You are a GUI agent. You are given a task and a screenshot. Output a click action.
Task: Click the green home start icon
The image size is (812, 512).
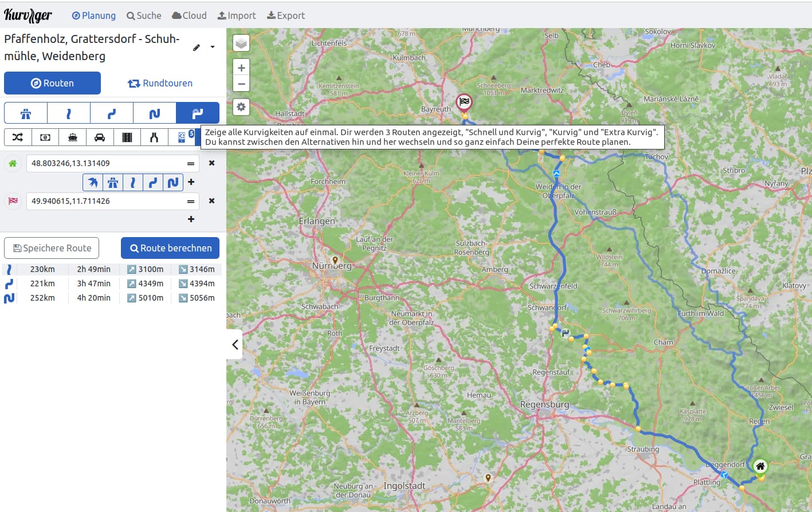coord(13,163)
